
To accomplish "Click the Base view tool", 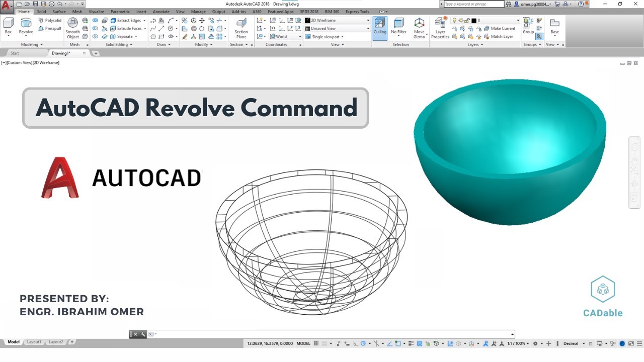I will point(554,26).
